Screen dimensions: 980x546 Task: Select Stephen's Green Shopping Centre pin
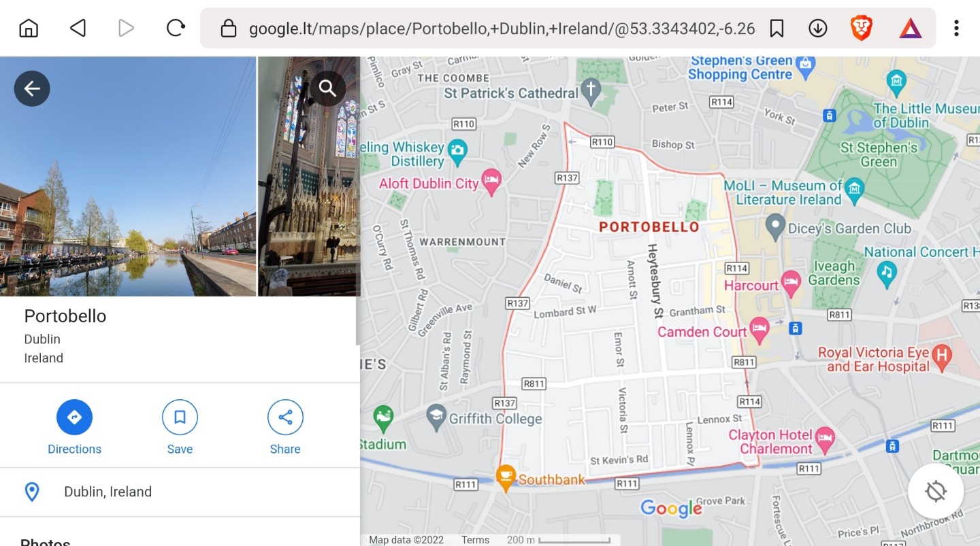pos(806,67)
